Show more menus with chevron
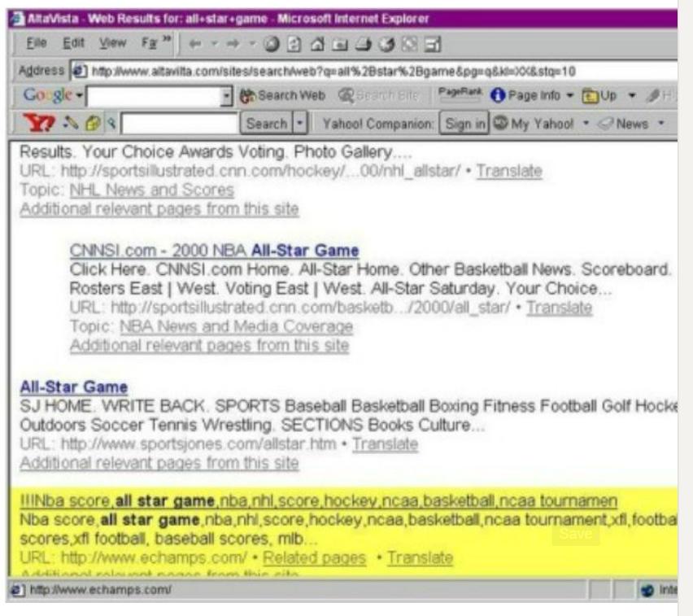The width and height of the screenshot is (693, 616). tap(167, 40)
